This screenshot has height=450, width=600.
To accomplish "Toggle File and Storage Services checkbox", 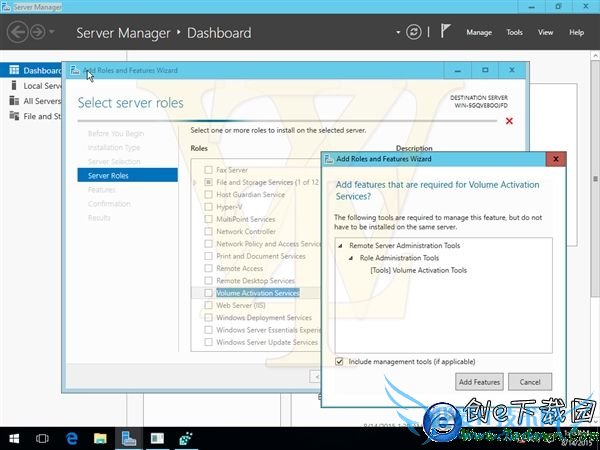I will (x=208, y=182).
